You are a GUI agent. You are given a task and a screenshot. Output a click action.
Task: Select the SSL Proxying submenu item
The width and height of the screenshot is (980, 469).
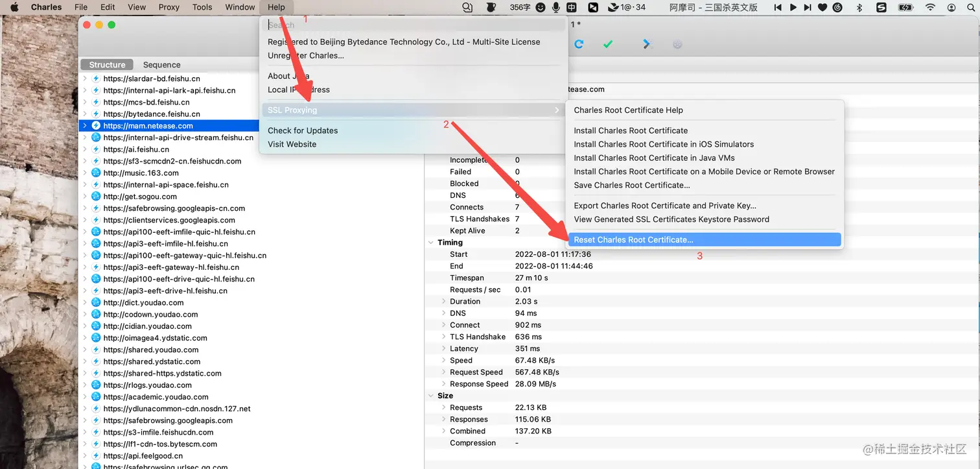pos(414,110)
